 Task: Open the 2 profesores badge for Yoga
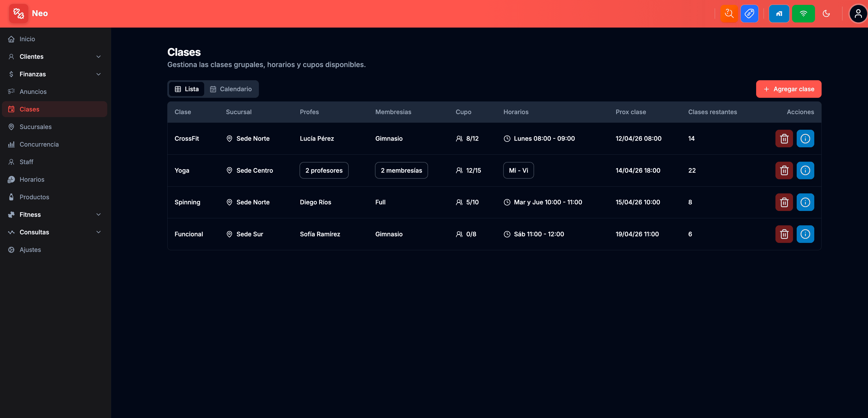point(324,171)
